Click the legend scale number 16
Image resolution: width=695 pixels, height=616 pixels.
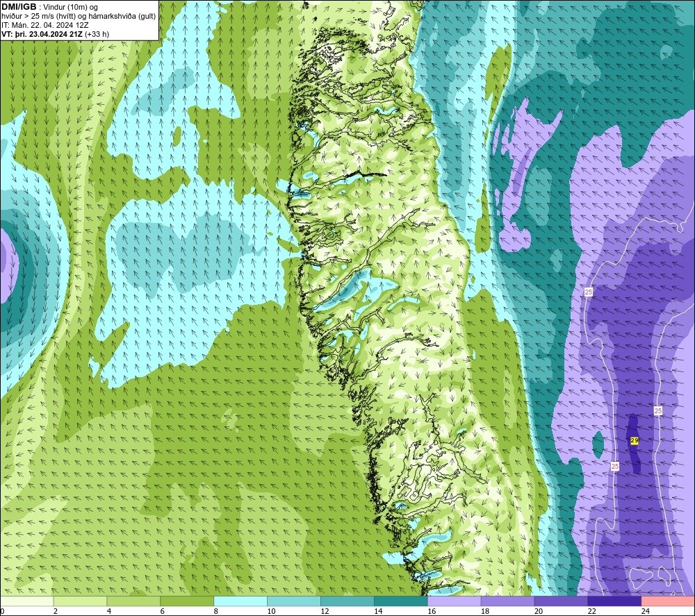[x=432, y=611]
